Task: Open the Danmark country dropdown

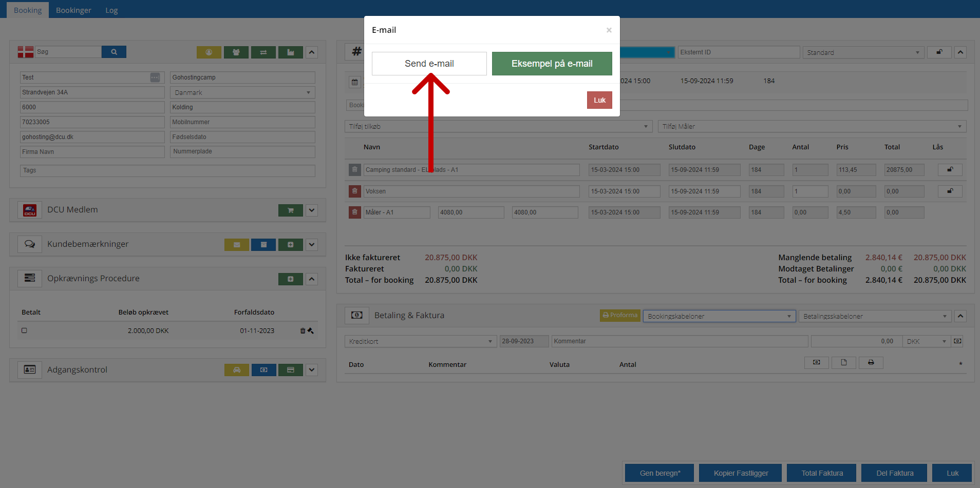Action: pos(242,92)
